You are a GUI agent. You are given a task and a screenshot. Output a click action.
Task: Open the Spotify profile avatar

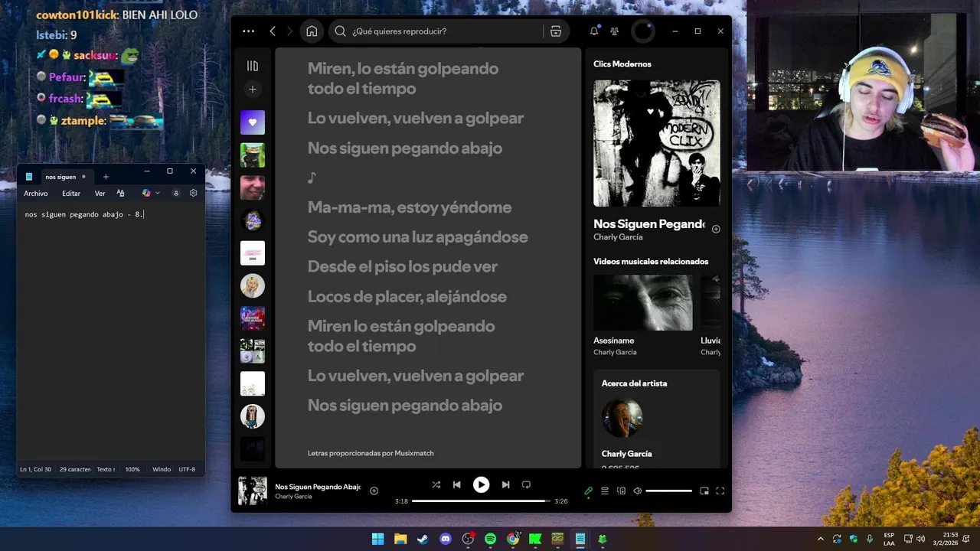(x=643, y=31)
